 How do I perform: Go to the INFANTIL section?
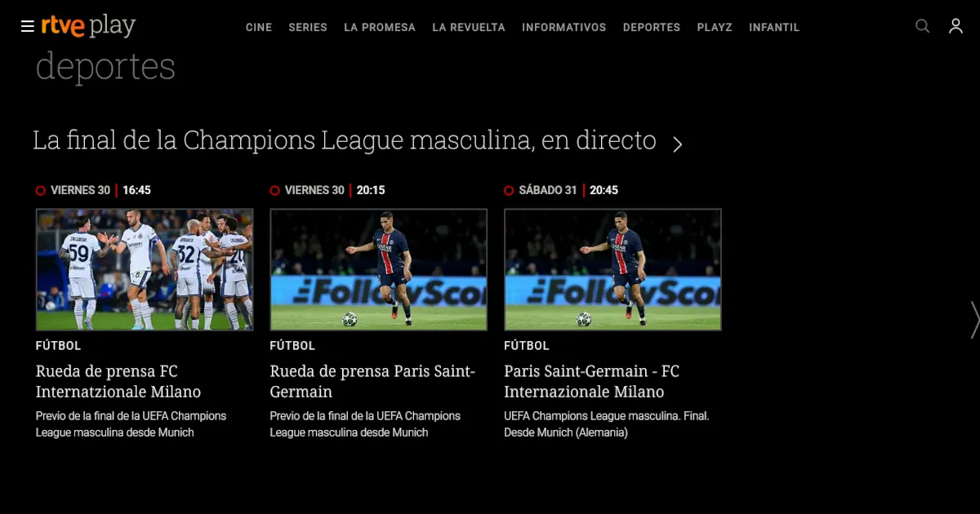tap(774, 27)
